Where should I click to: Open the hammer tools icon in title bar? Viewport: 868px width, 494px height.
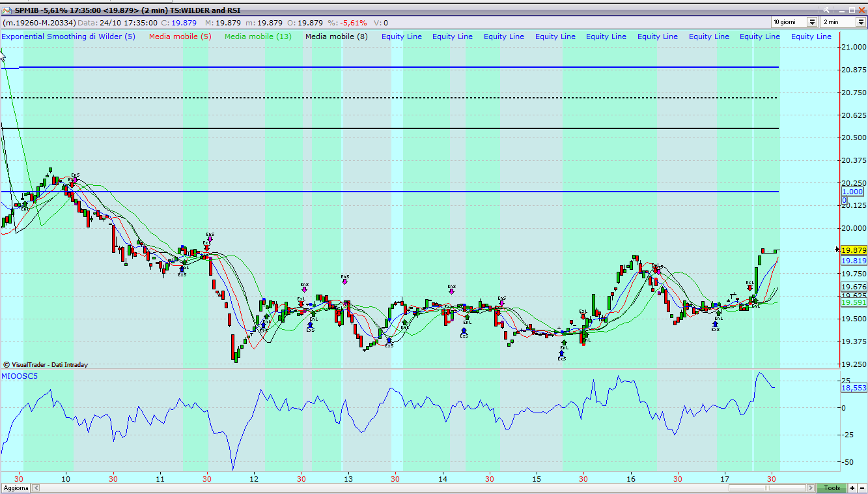point(826,10)
